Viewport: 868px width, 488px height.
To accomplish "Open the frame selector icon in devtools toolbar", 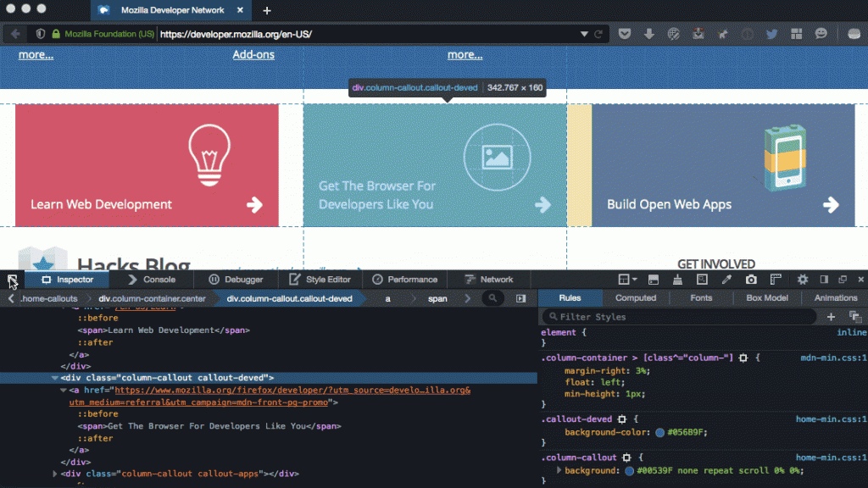I will pyautogui.click(x=627, y=280).
